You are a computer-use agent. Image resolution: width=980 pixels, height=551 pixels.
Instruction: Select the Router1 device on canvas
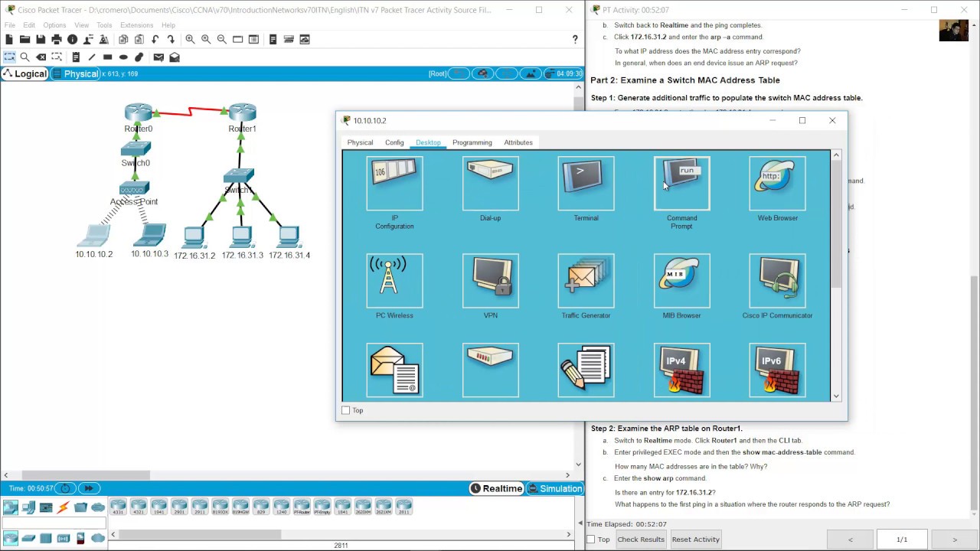click(242, 113)
